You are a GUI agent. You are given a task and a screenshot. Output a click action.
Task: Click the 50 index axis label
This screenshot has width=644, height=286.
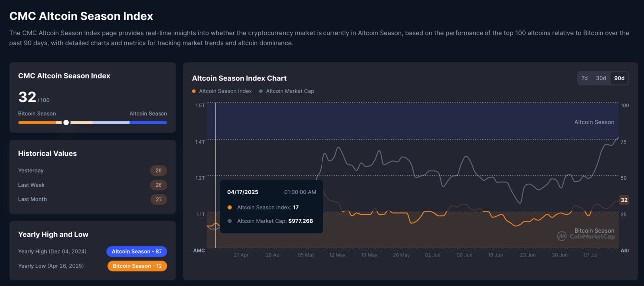(623, 178)
